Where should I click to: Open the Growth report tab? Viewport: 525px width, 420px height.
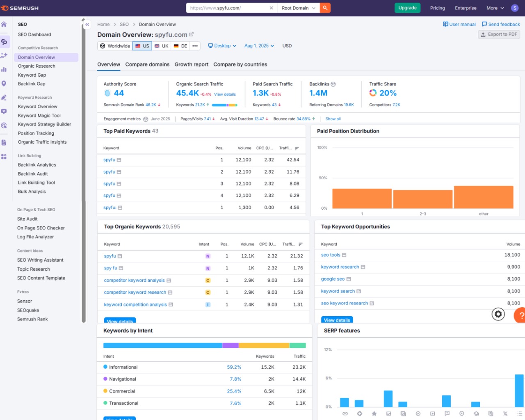(x=191, y=64)
